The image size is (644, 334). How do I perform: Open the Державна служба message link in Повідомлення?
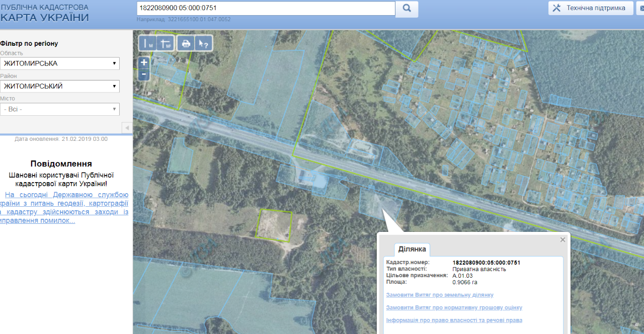(x=64, y=208)
